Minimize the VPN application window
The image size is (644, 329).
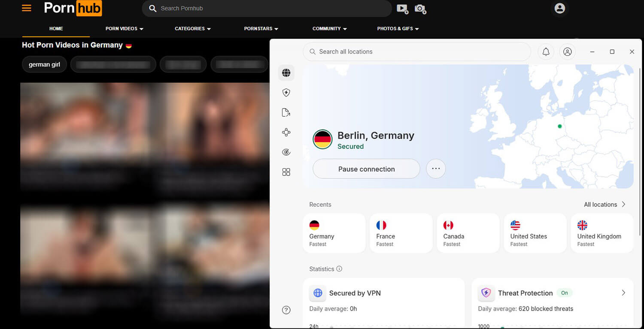click(x=592, y=51)
